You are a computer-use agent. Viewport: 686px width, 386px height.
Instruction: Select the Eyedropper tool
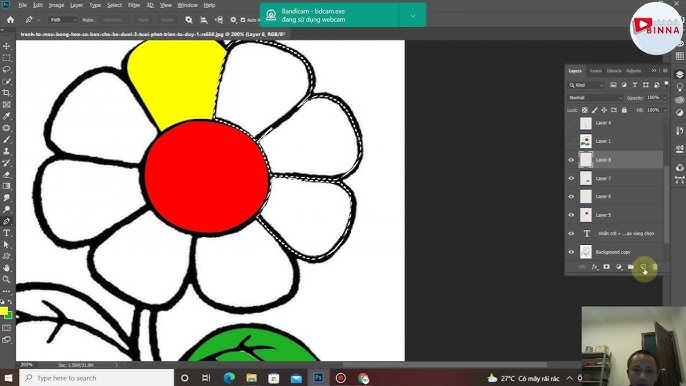click(6, 116)
